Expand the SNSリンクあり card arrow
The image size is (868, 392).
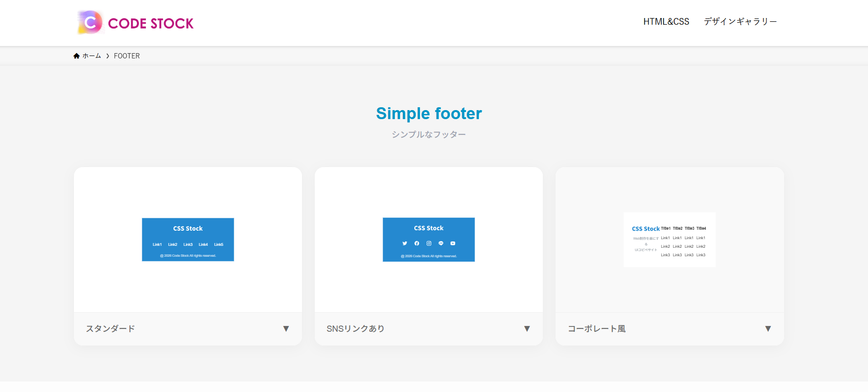coord(527,329)
